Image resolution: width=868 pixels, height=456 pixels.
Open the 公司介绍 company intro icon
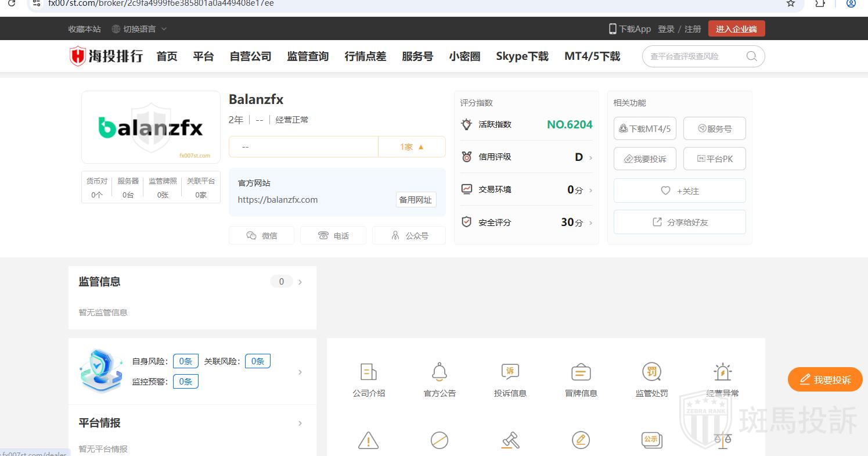point(369,372)
